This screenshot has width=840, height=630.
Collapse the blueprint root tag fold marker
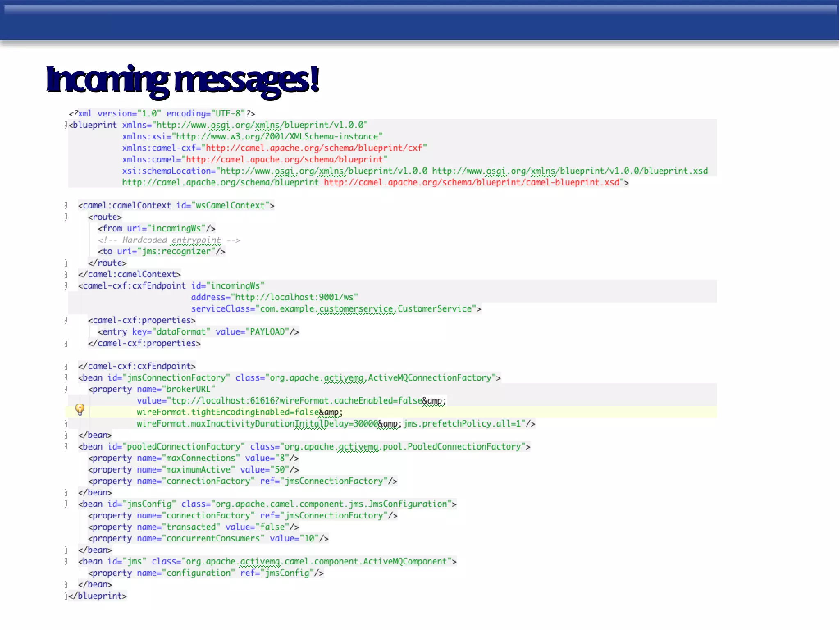66,125
